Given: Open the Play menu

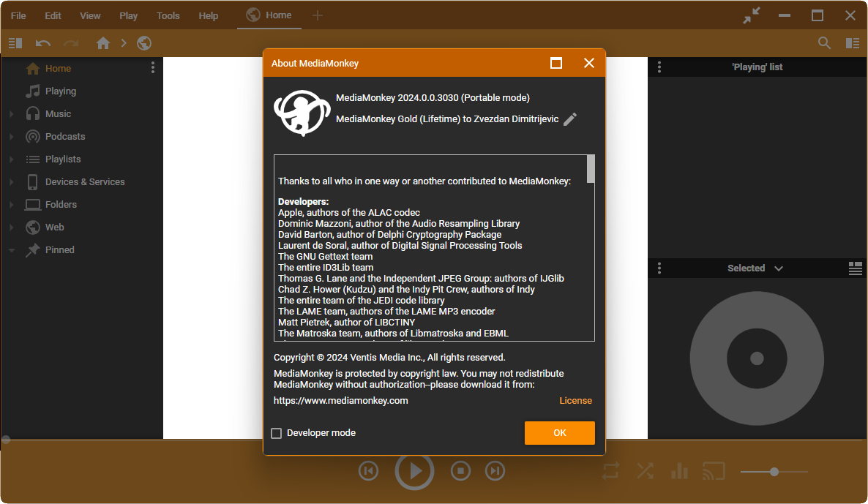Looking at the screenshot, I should click(x=128, y=15).
